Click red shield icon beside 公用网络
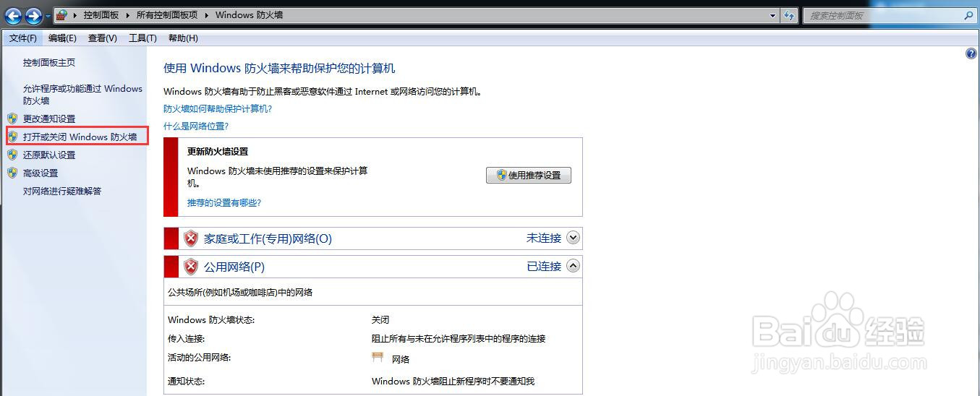Viewport: 980px width, 396px height. [191, 267]
